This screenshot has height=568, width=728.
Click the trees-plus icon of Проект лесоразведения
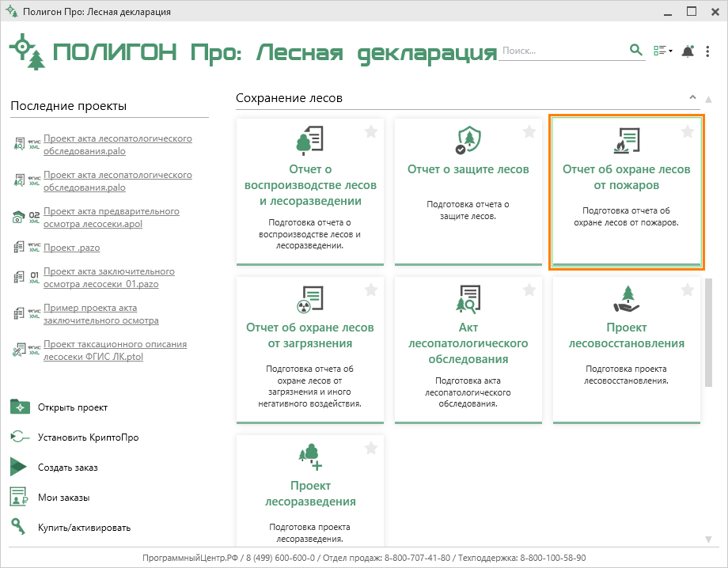310,457
